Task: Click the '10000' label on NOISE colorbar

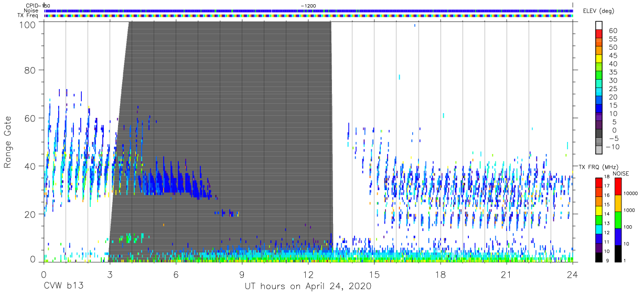Action: (631, 194)
